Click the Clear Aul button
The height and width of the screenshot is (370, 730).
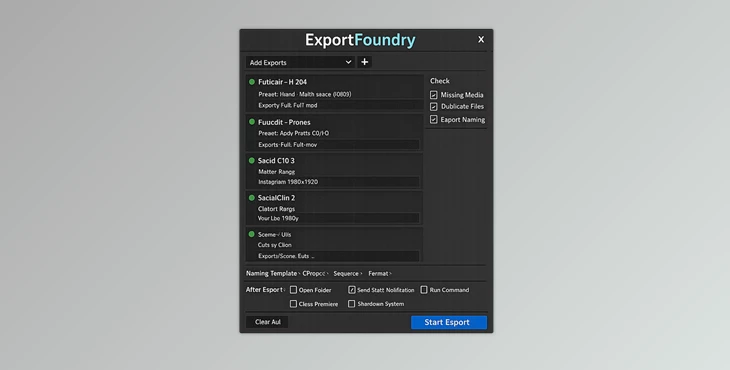point(267,322)
